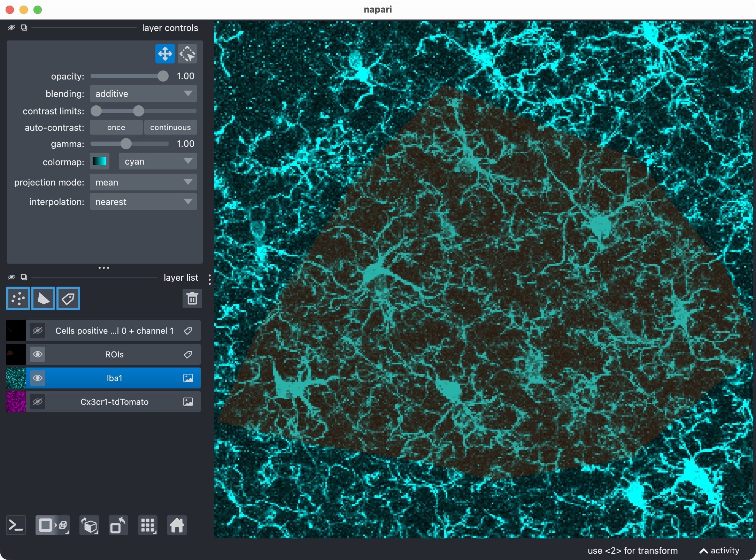Create a new points layer

coord(18,298)
